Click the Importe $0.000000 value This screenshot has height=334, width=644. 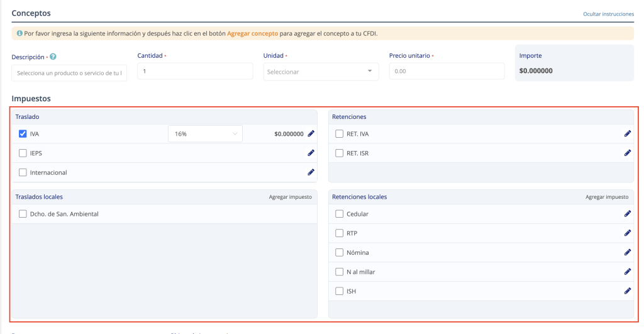coord(536,70)
